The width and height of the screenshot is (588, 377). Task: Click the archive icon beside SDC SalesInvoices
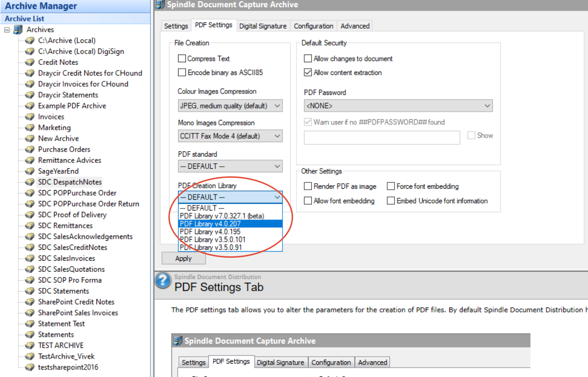29,258
